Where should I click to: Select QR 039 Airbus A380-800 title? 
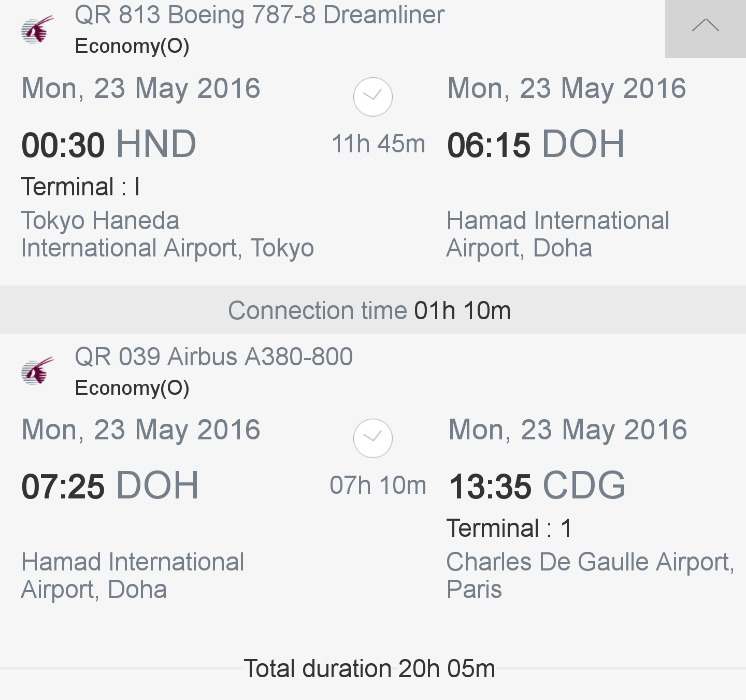(214, 356)
